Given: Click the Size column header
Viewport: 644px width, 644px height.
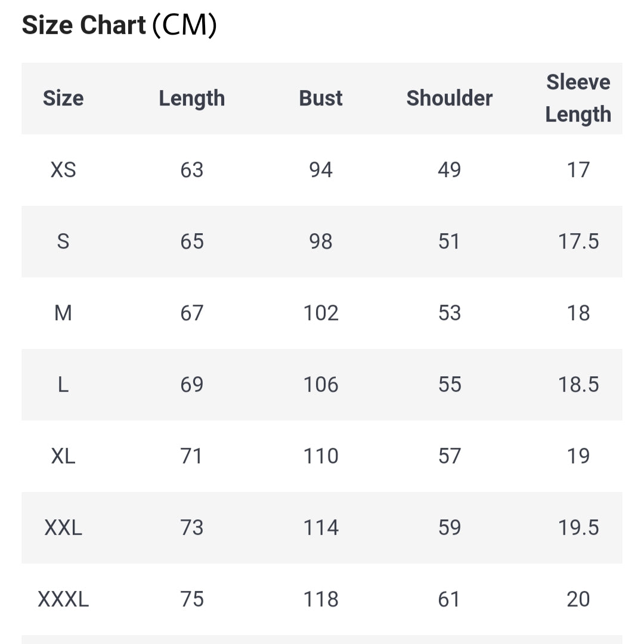Looking at the screenshot, I should 63,98.
